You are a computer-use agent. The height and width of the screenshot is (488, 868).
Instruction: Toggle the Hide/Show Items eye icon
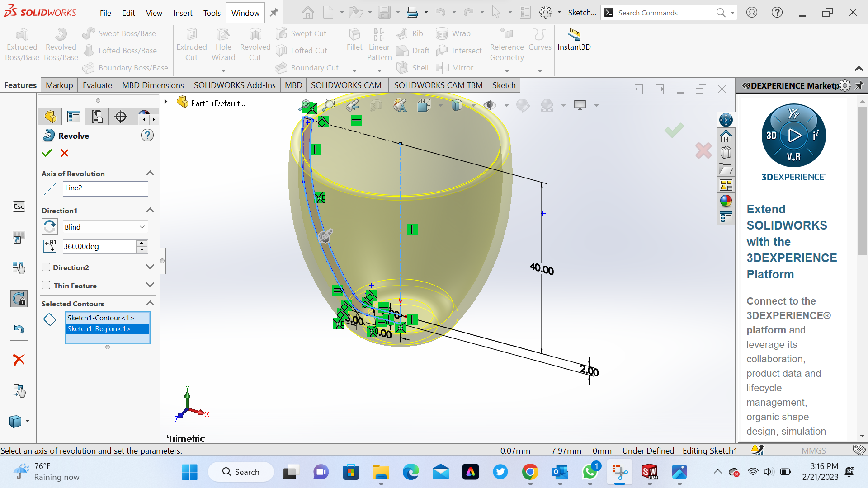coord(490,105)
